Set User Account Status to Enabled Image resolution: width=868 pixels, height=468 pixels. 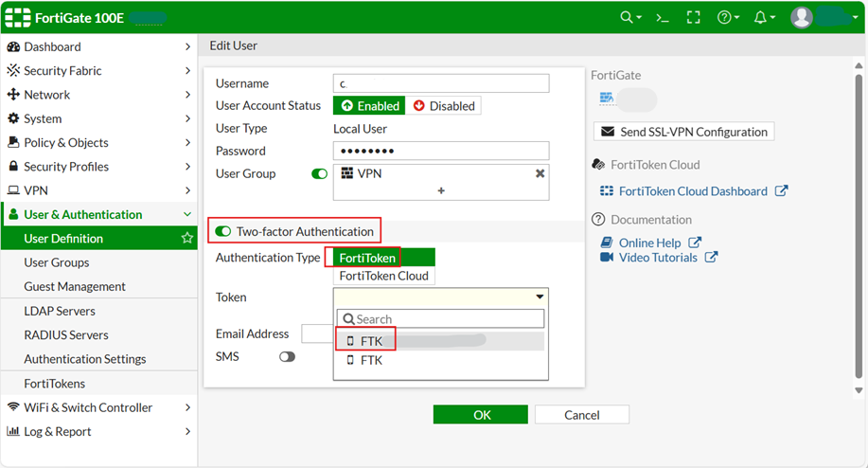click(369, 106)
